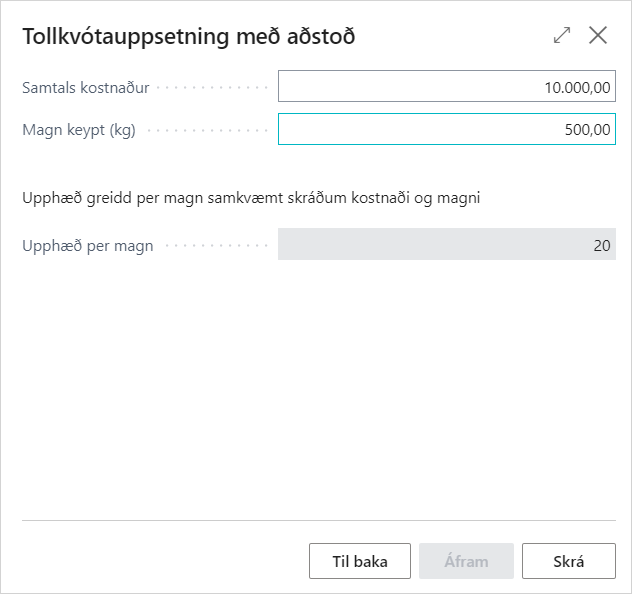Click the separator line above the footer buttons
Screen dimensions: 632x594
pos(316,520)
